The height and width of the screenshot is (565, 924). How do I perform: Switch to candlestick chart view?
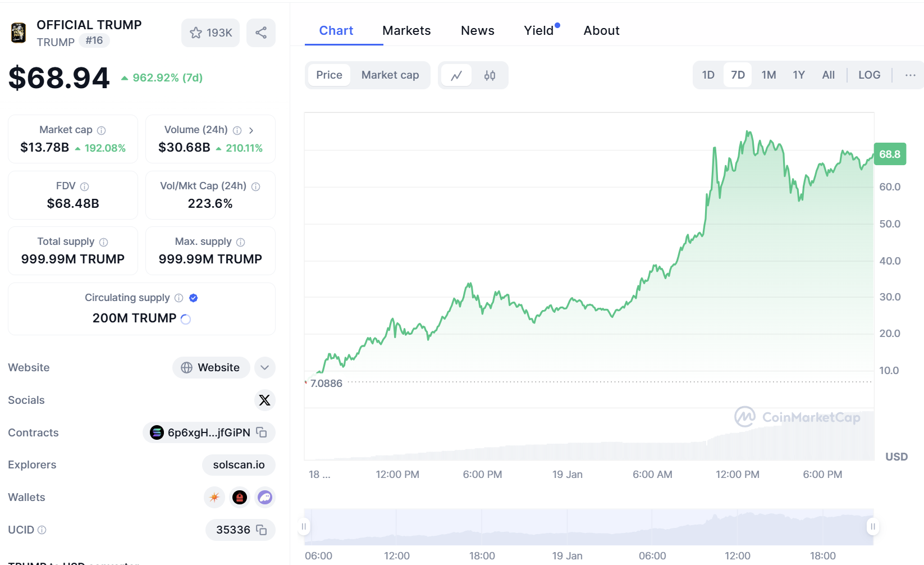[490, 75]
